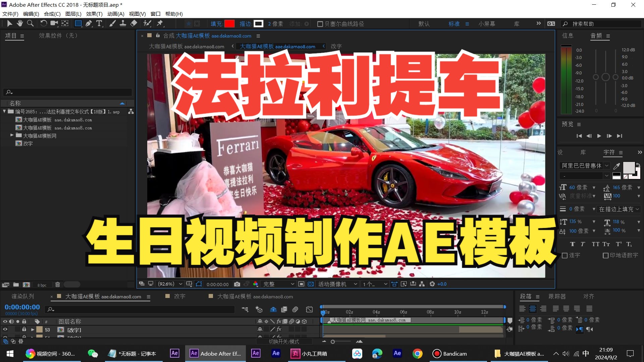Image resolution: width=644 pixels, height=362 pixels.
Task: Switch to the 小屏幕 workspace
Action: click(487, 24)
